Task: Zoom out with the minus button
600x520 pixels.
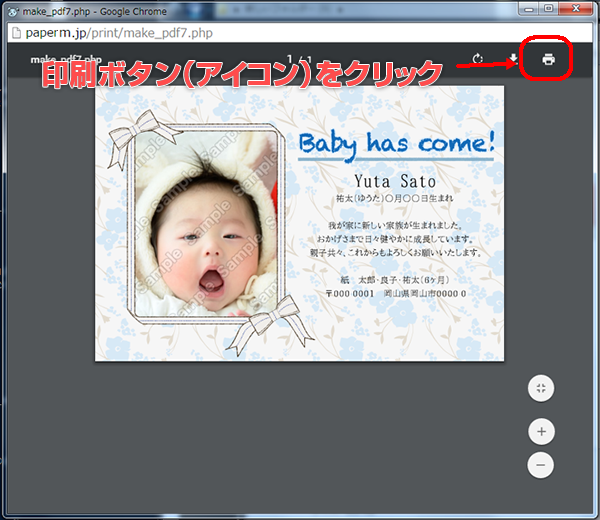Action: 540,465
